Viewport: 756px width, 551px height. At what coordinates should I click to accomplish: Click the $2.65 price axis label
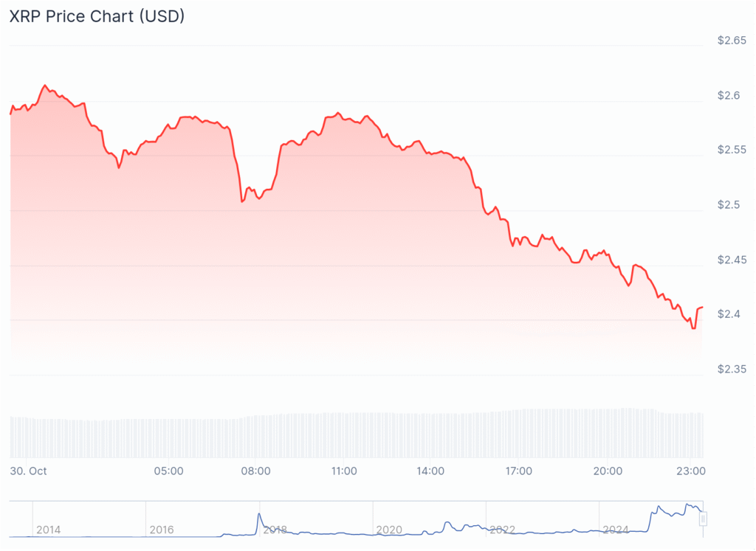pos(732,41)
